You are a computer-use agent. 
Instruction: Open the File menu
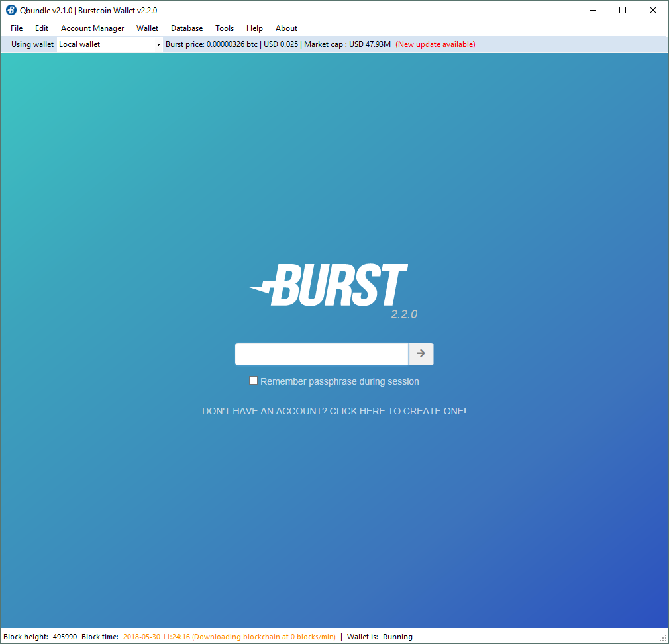(x=17, y=28)
